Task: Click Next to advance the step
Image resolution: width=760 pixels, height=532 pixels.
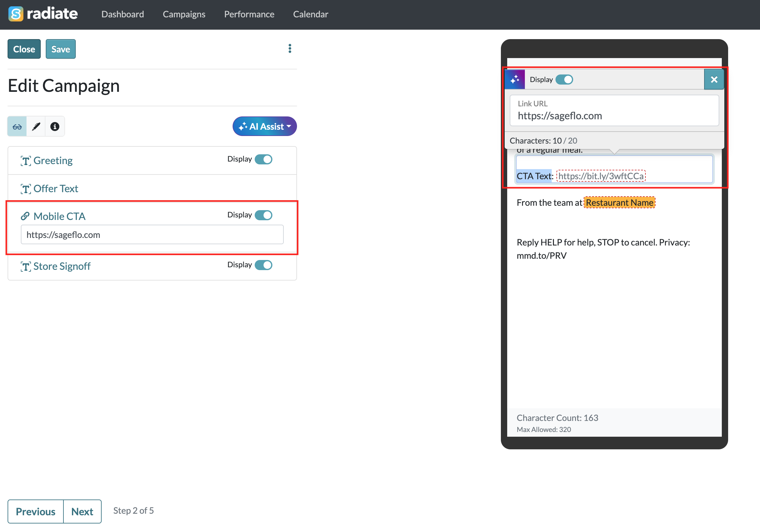Action: (82, 511)
